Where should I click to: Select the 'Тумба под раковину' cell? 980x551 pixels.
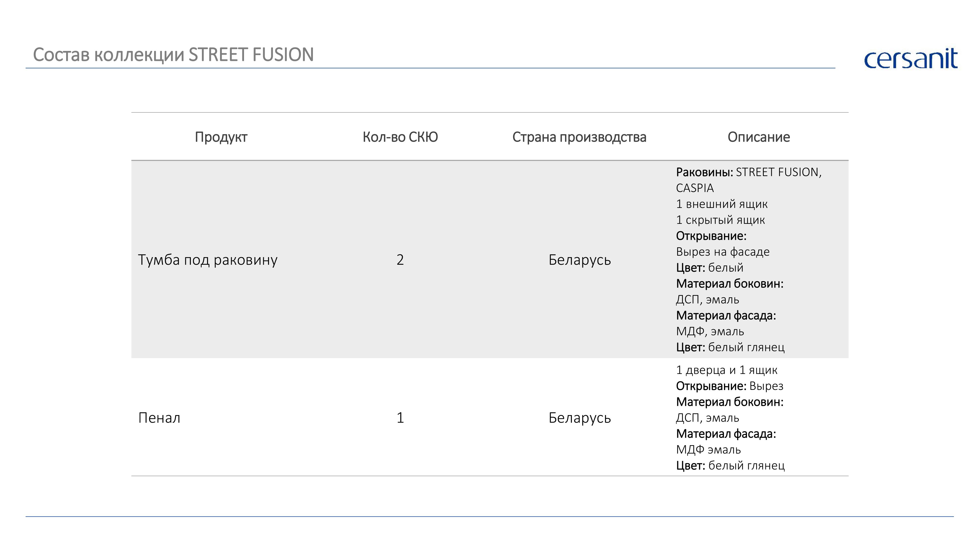[x=208, y=260]
